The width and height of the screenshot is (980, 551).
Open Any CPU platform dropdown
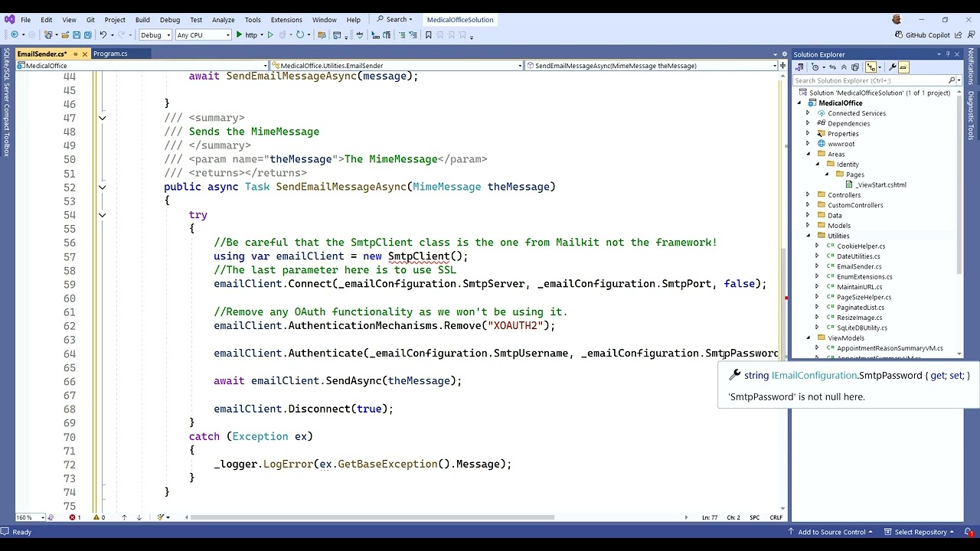(203, 34)
